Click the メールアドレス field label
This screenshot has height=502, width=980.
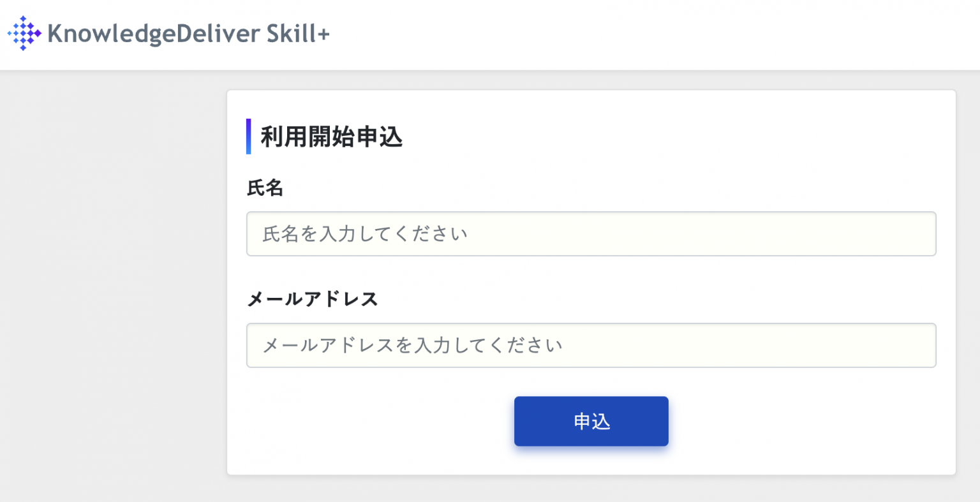point(313,299)
